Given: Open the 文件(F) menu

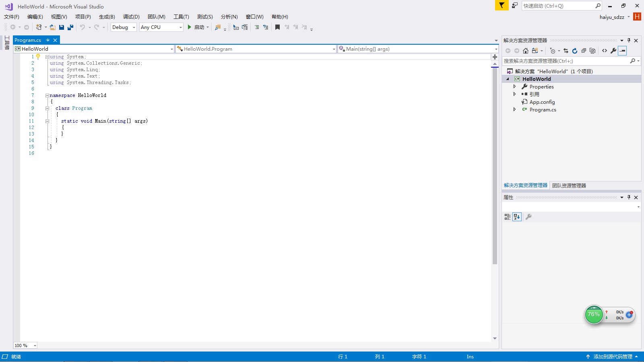Looking at the screenshot, I should pos(12,17).
